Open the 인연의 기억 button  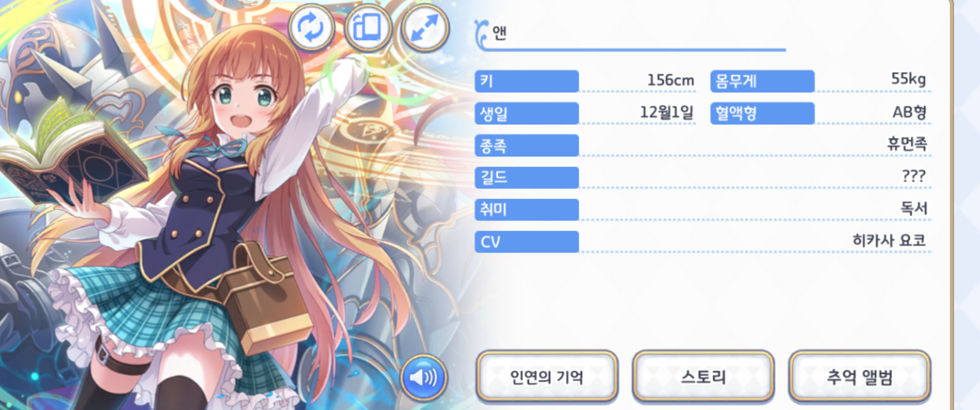tap(547, 377)
